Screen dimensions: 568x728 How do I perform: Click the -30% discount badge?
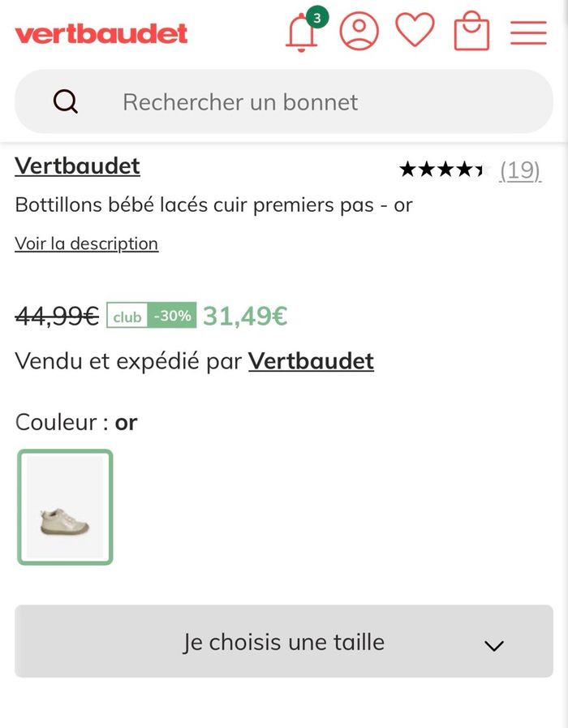(x=173, y=316)
